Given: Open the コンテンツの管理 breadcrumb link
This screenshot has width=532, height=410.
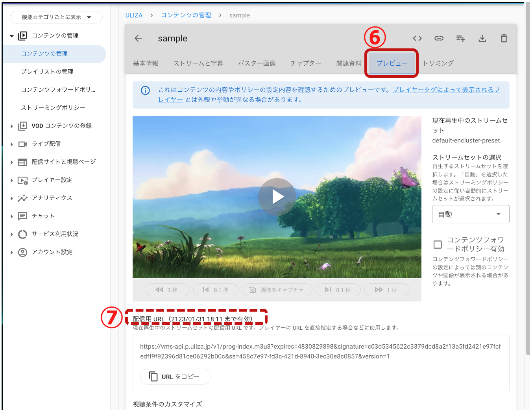Looking at the screenshot, I should (186, 15).
